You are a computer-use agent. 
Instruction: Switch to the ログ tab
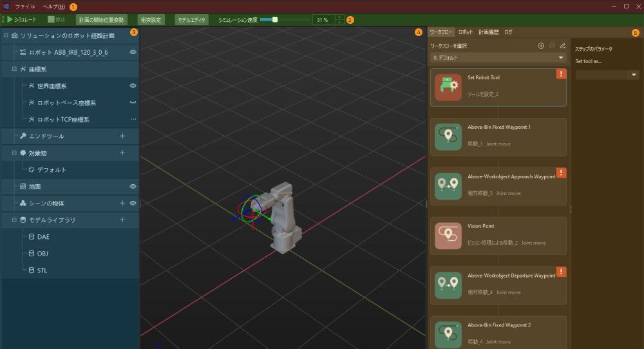click(x=509, y=32)
